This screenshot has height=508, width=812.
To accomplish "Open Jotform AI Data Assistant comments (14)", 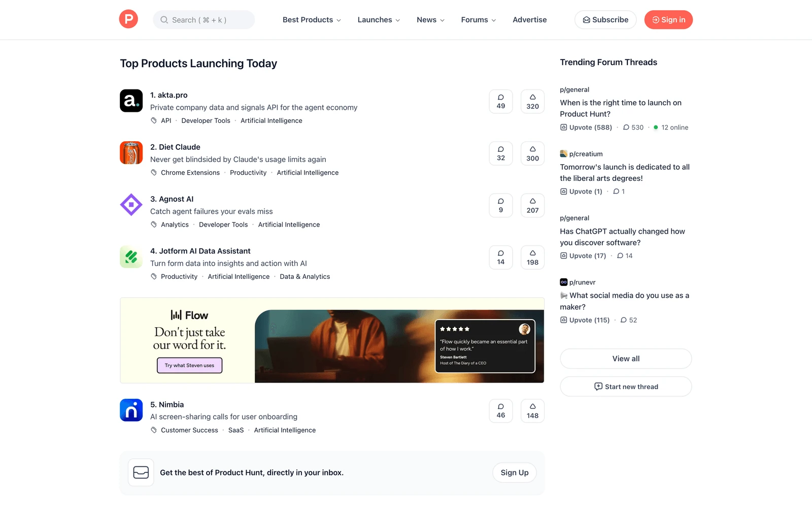I will click(501, 258).
